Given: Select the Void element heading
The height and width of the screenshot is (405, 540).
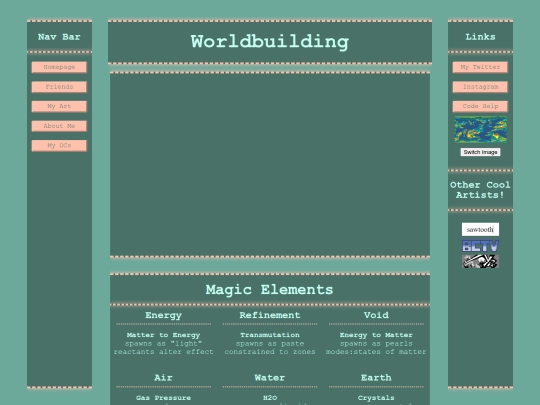Looking at the screenshot, I should pos(376,315).
